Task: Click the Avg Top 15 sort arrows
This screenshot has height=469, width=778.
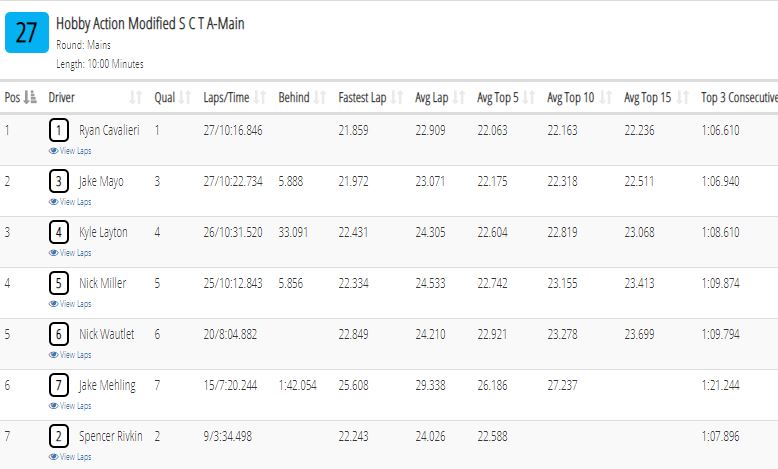Action: tap(683, 97)
